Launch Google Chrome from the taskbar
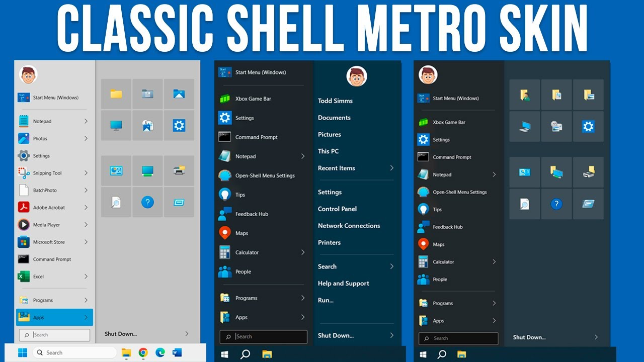 [143, 352]
